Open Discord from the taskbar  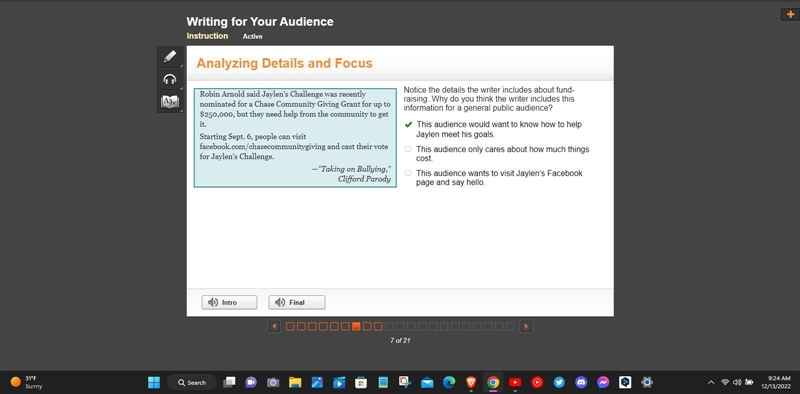[581, 382]
